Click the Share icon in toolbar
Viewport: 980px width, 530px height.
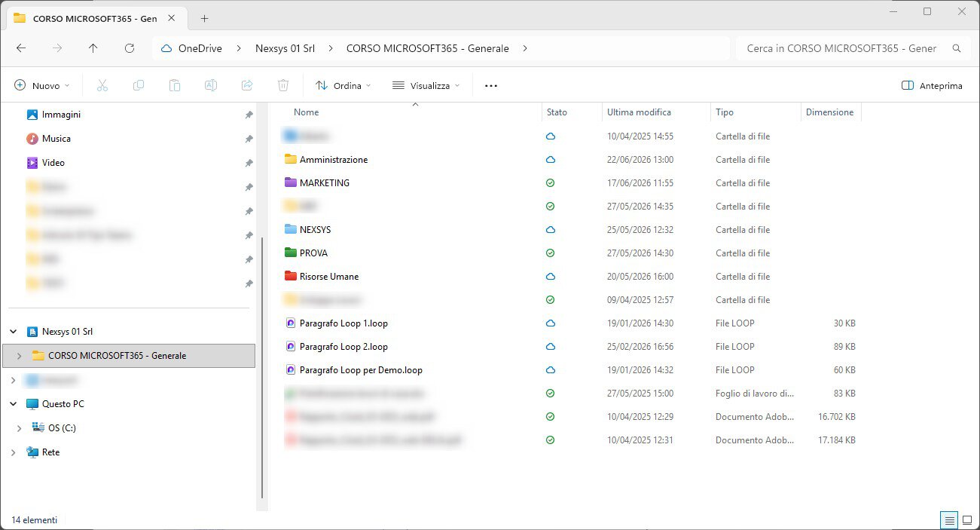247,86
